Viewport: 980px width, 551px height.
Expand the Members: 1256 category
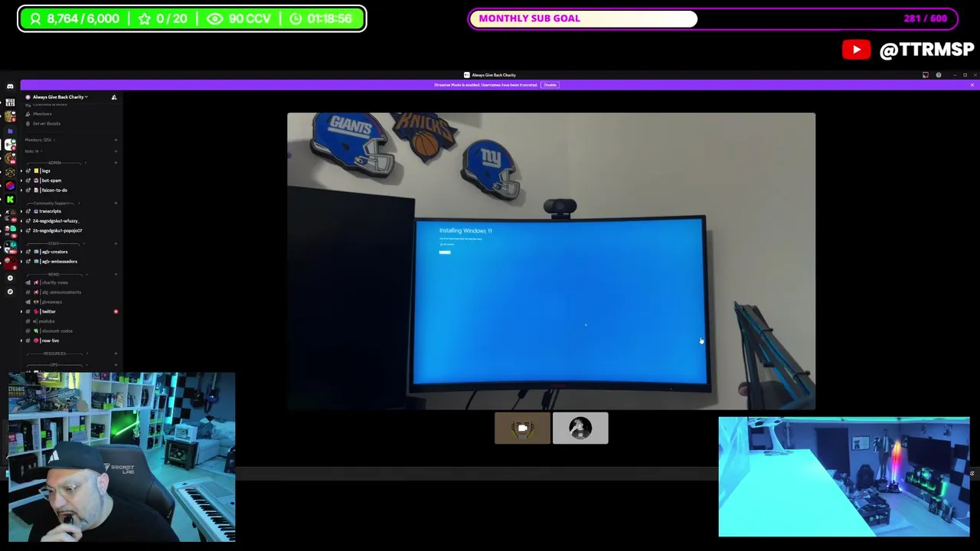click(x=39, y=140)
